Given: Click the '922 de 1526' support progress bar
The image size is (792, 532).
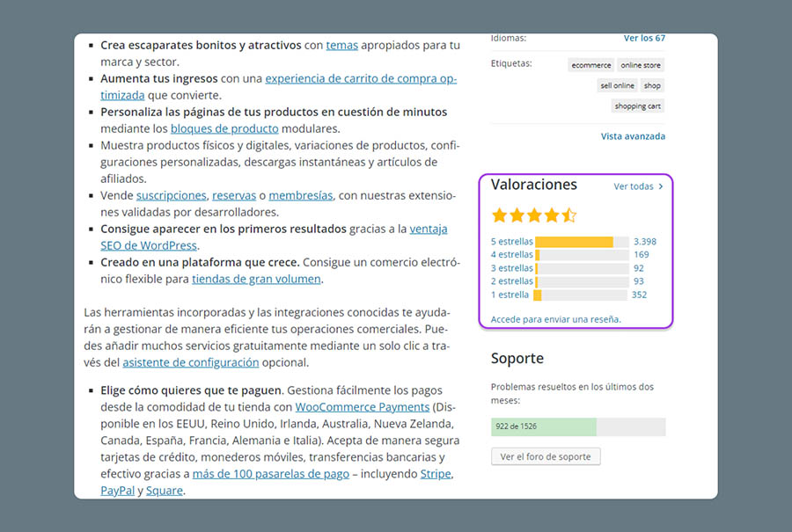Looking at the screenshot, I should click(x=578, y=426).
